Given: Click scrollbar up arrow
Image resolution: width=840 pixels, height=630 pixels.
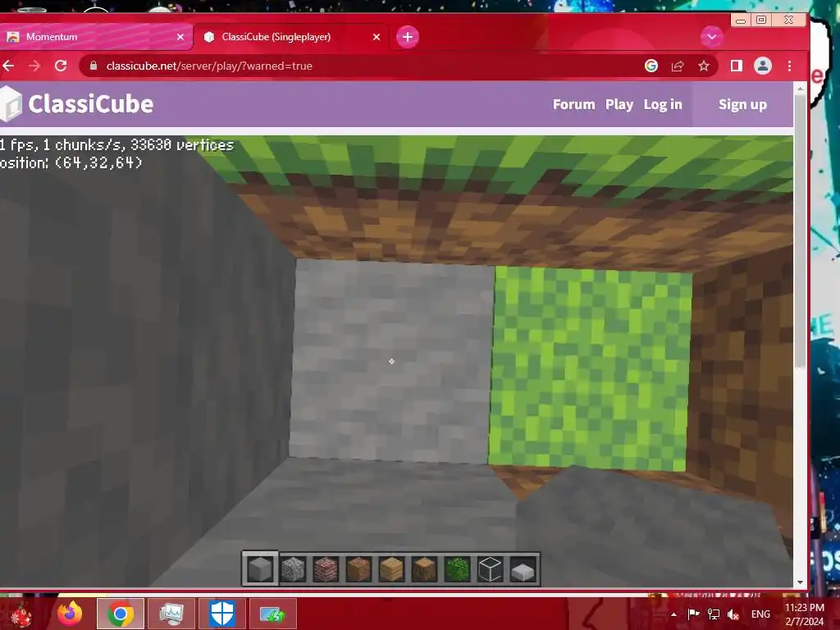Looking at the screenshot, I should coord(800,89).
